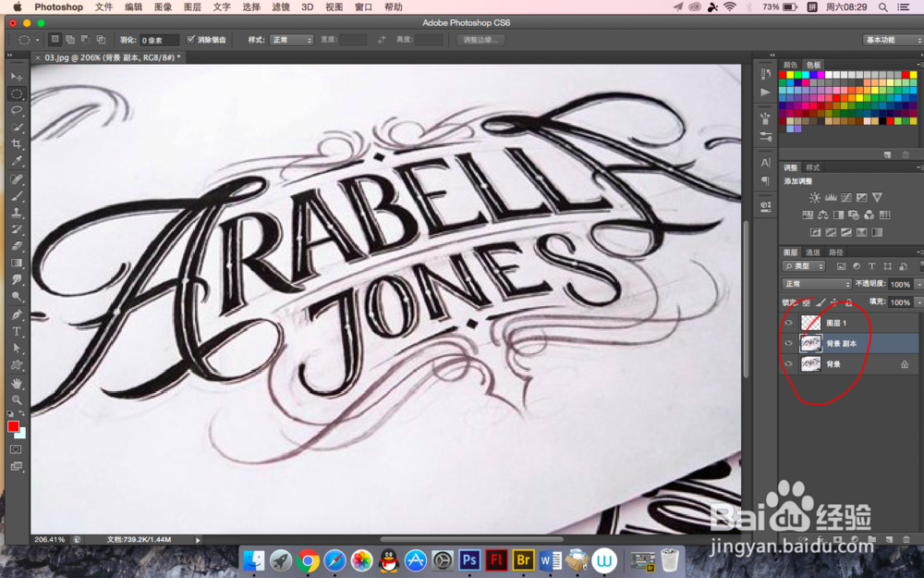Add a Curves adjustment
Screen dimensions: 924x578
point(846,198)
